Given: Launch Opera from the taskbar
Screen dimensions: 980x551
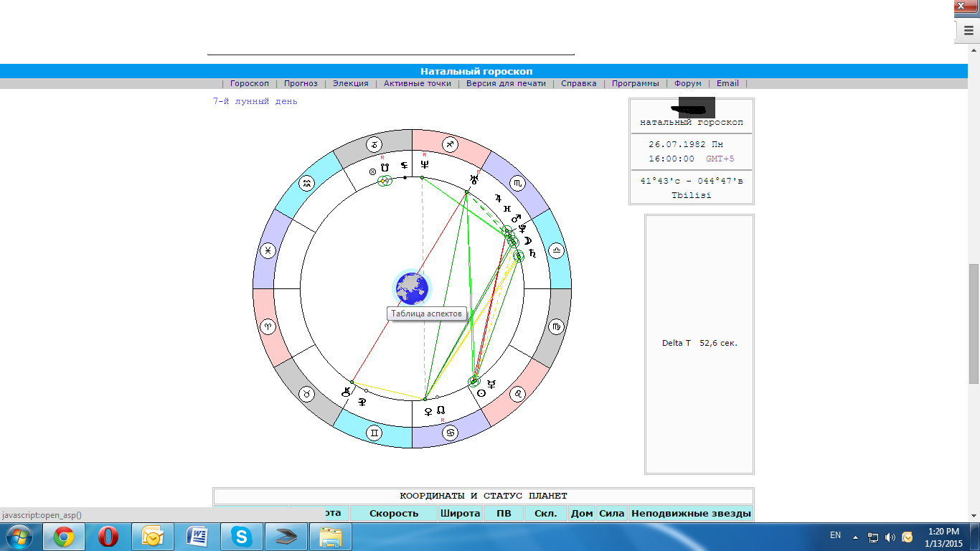Looking at the screenshot, I should (x=108, y=537).
